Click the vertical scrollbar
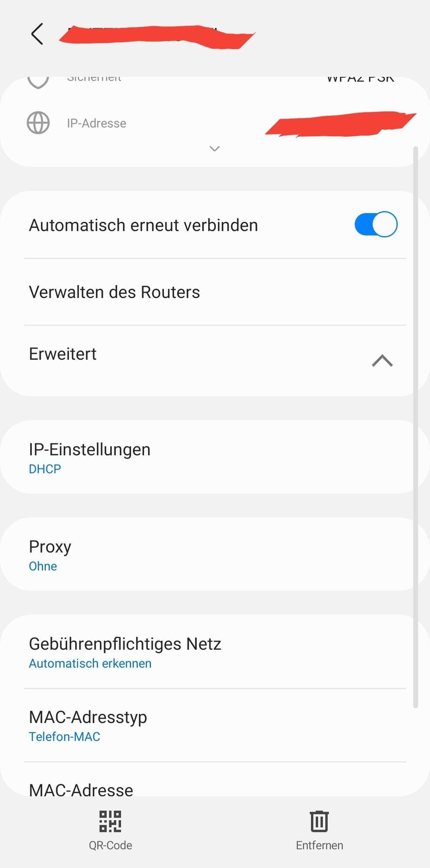430x868 pixels. click(x=415, y=425)
